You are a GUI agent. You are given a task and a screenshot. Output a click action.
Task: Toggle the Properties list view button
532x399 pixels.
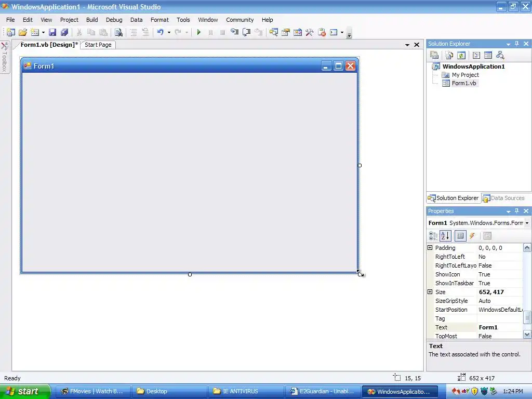pos(460,236)
